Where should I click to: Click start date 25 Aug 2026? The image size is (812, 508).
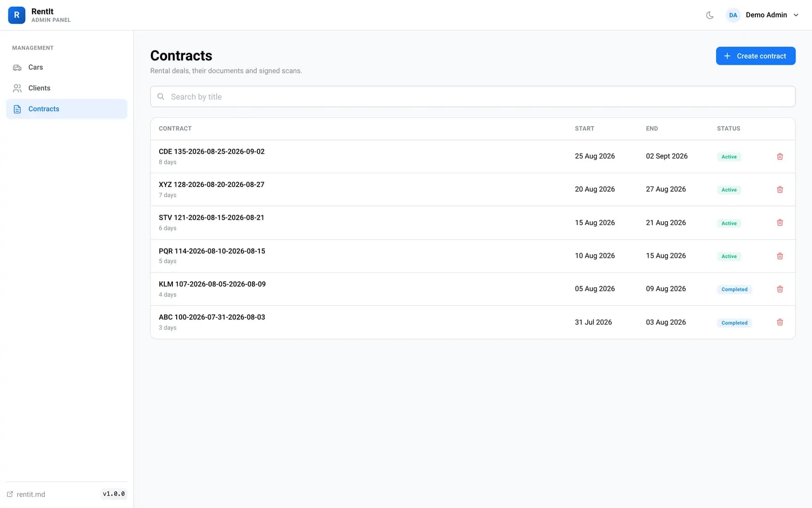595,156
